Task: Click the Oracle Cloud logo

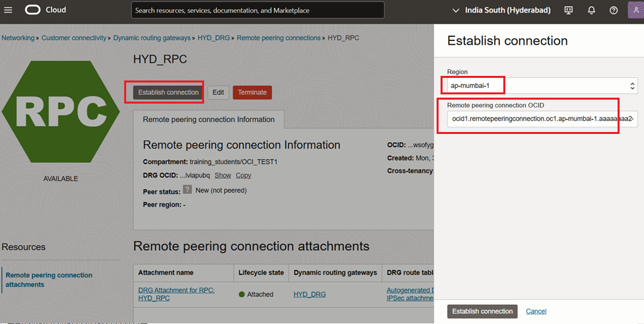Action: pos(46,10)
